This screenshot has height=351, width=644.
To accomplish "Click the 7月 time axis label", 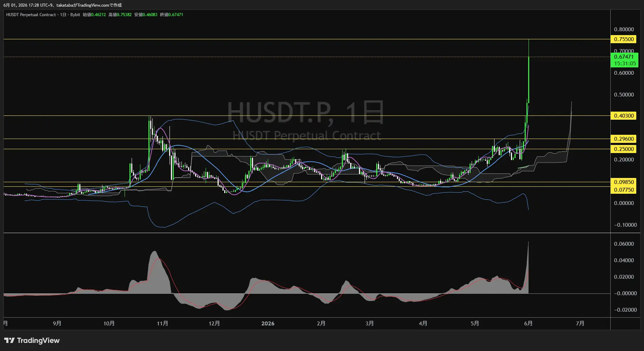I will pos(580,324).
